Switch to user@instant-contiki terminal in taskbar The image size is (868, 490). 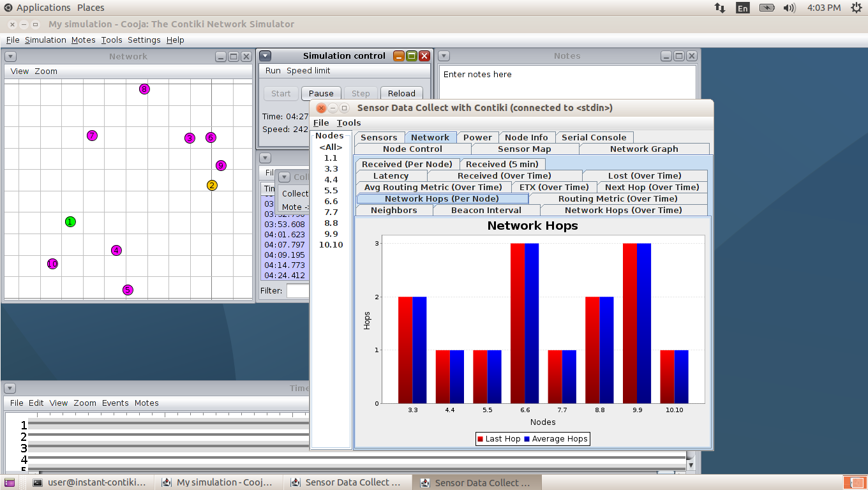89,483
